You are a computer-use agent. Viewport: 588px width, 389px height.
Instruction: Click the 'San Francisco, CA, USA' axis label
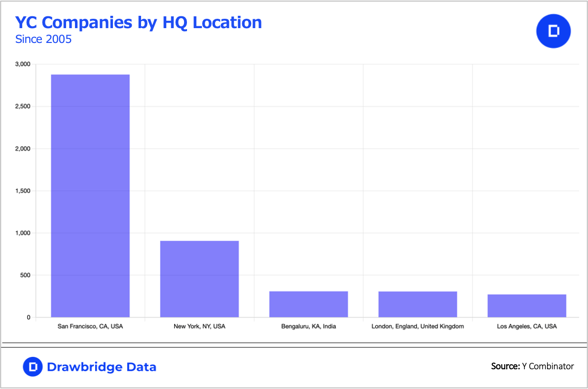(x=90, y=326)
